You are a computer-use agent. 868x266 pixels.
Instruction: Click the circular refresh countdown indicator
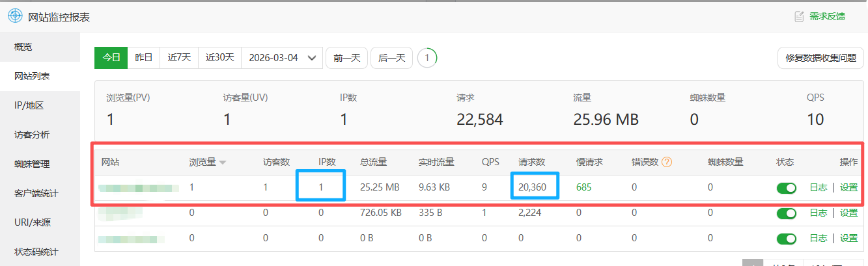pos(427,58)
